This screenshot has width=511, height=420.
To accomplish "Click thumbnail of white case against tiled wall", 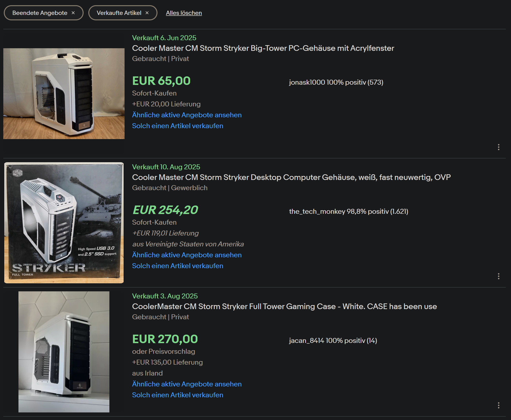I will click(64, 352).
